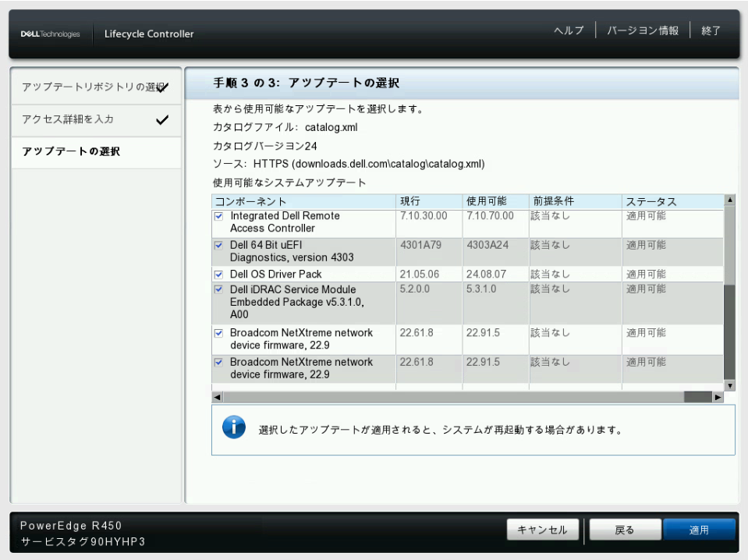This screenshot has height=560, width=748.
Task: Click the Dell Technologies logo
Action: point(50,34)
